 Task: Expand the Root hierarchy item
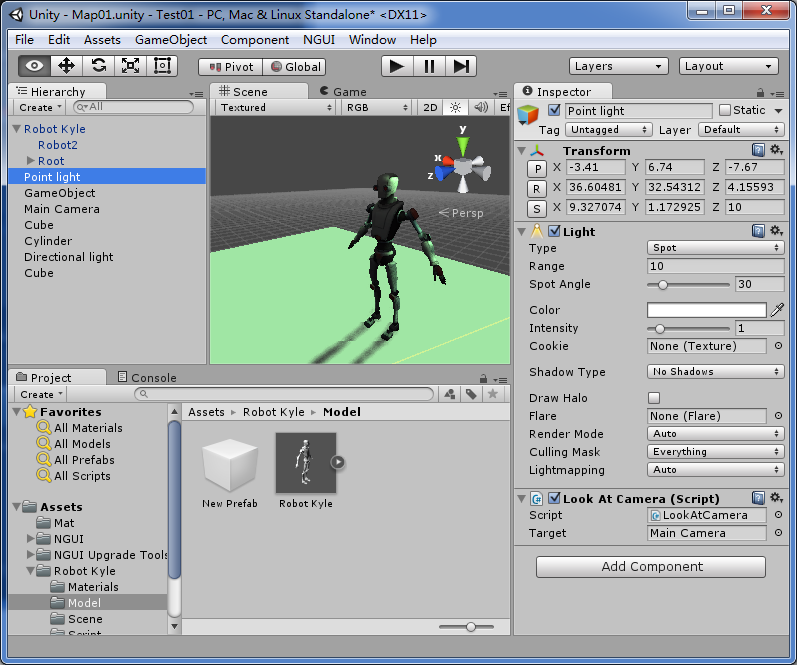(x=30, y=161)
